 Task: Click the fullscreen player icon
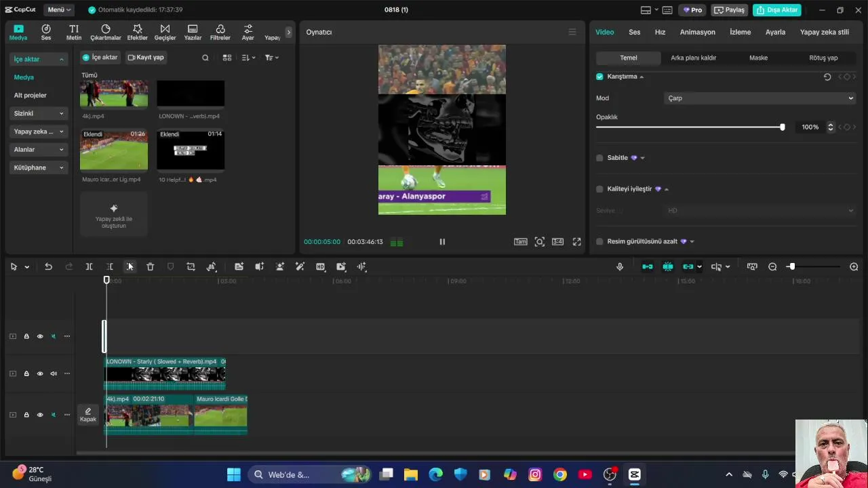coord(577,242)
